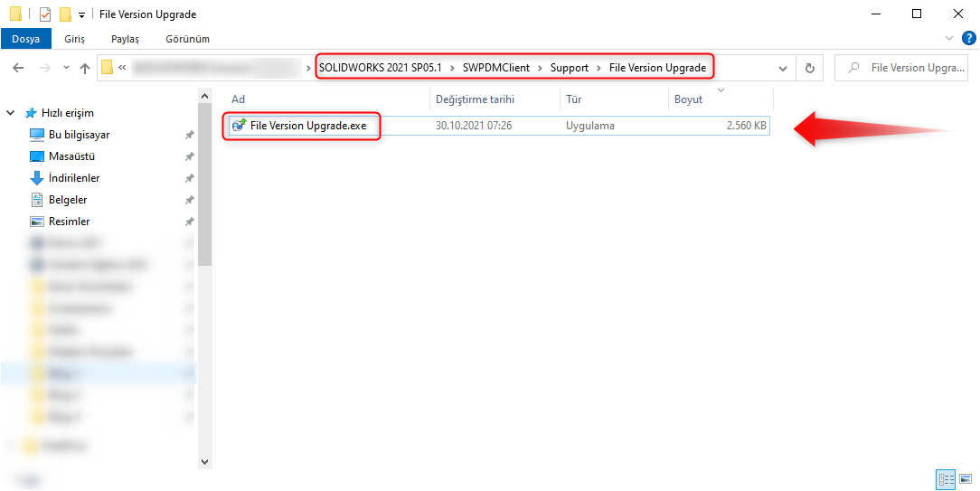Click the navigation pane scrollbar thumb
Viewport: 980px width, 491px height.
[x=204, y=184]
